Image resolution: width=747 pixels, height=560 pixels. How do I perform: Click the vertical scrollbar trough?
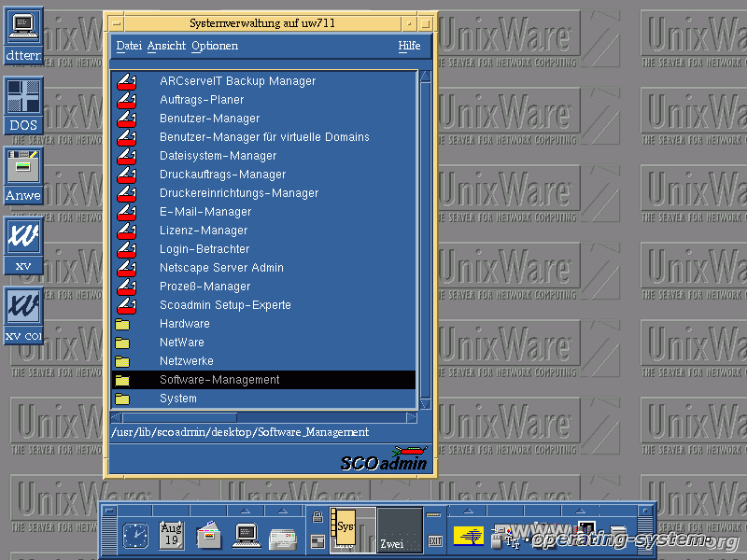(x=426, y=240)
